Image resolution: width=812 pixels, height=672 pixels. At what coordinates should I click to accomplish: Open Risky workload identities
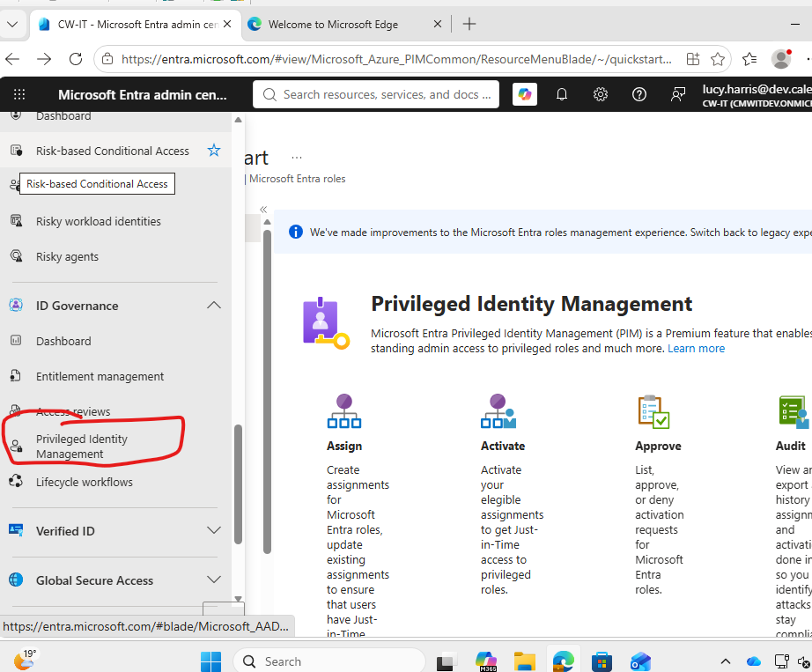[99, 221]
